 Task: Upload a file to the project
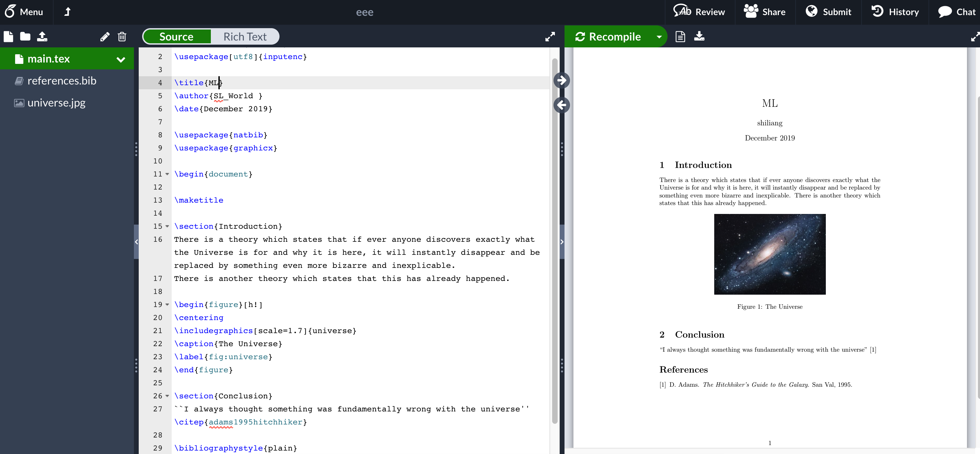click(x=43, y=36)
